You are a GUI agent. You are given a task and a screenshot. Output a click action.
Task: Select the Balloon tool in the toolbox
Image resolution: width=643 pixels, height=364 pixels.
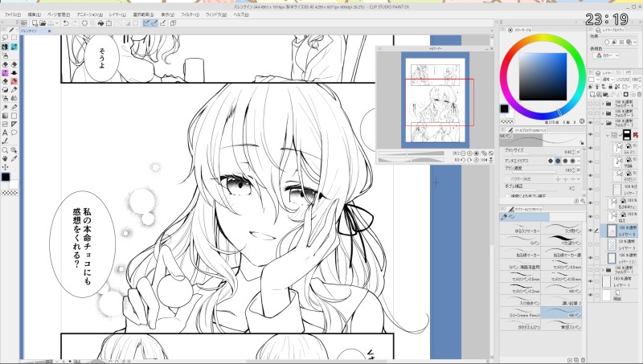pyautogui.click(x=14, y=133)
